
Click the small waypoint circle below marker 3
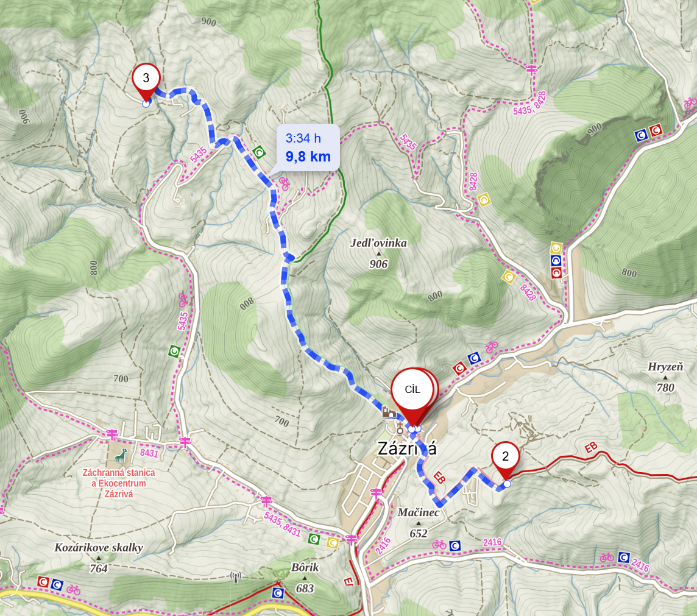(x=146, y=104)
